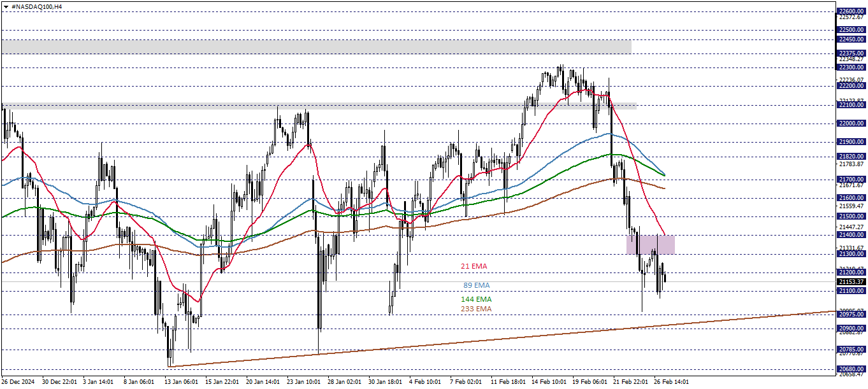Click the 30 Jan 18:01 time label
The width and height of the screenshot is (868, 389).
384,382
